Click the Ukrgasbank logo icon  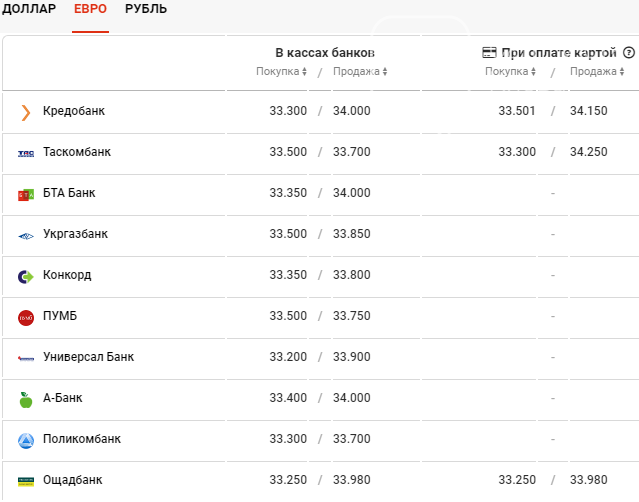(x=26, y=235)
